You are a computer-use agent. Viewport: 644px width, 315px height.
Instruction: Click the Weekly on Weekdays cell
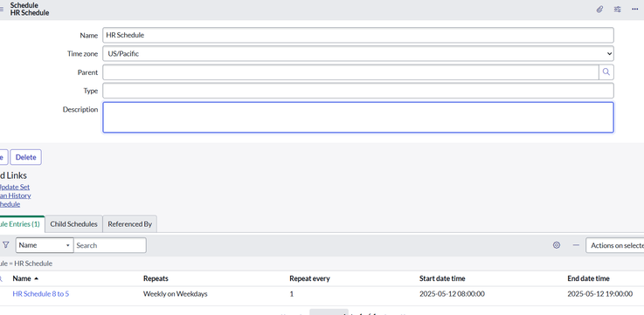click(176, 294)
